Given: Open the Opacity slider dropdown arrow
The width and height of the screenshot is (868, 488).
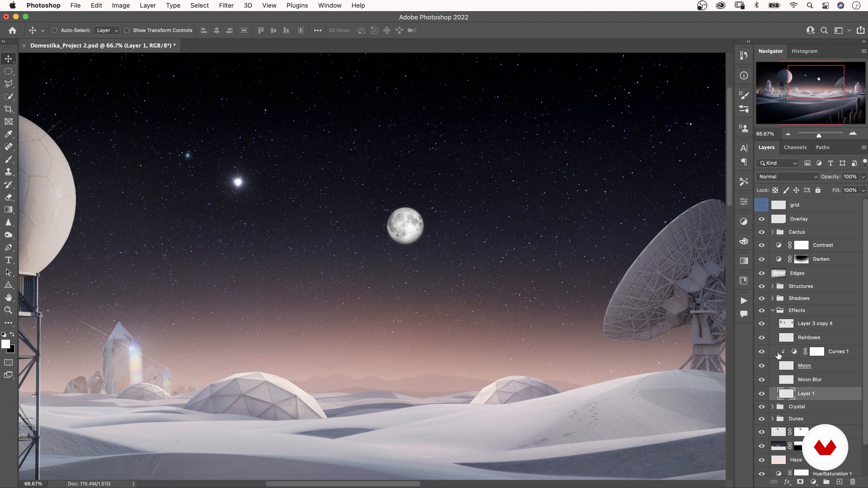Looking at the screenshot, I should [863, 177].
